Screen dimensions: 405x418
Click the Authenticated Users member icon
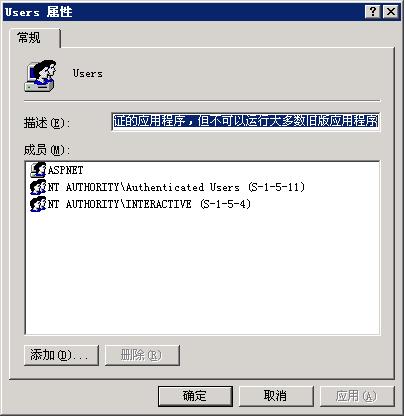(38, 187)
